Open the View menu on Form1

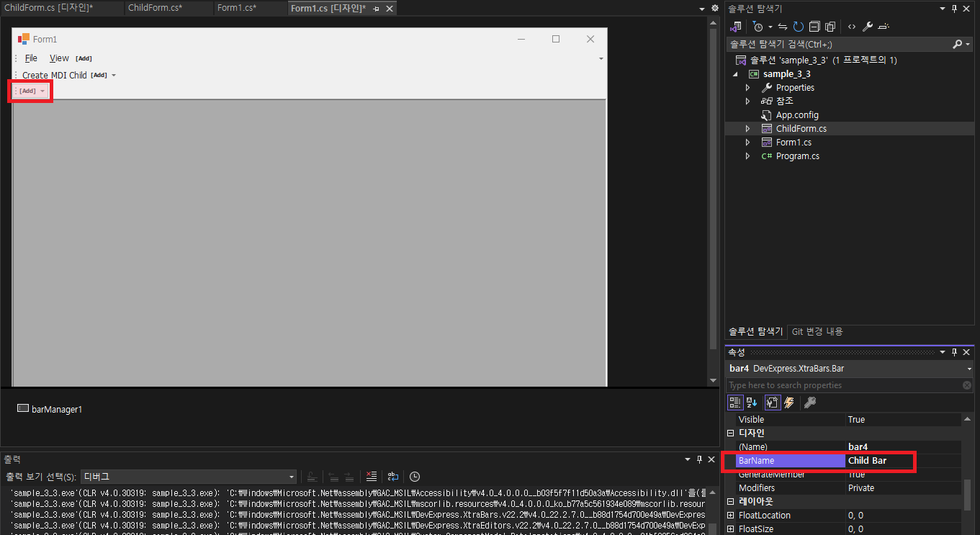pyautogui.click(x=59, y=58)
